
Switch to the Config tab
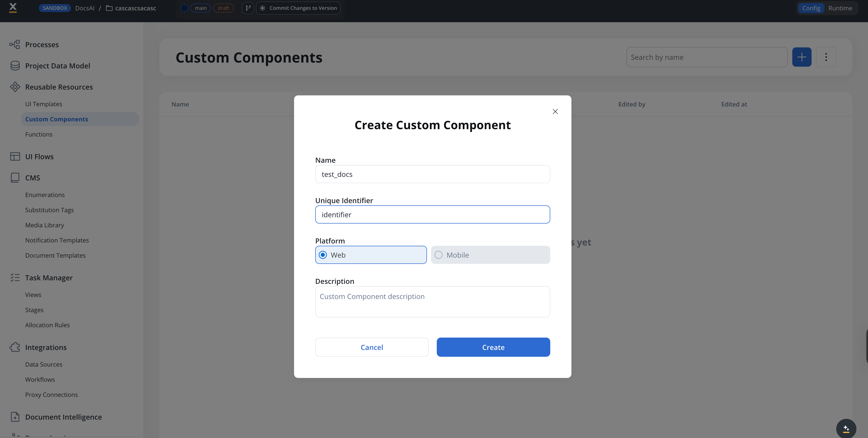pos(811,8)
